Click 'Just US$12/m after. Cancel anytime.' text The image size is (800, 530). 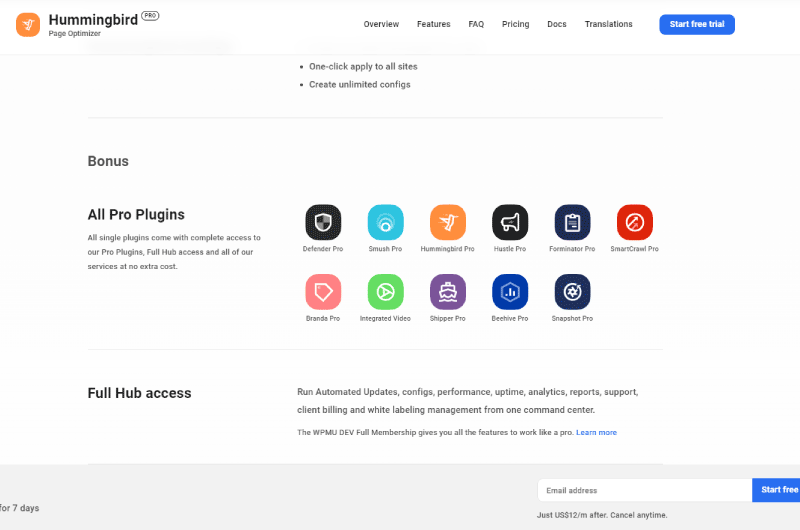[602, 515]
